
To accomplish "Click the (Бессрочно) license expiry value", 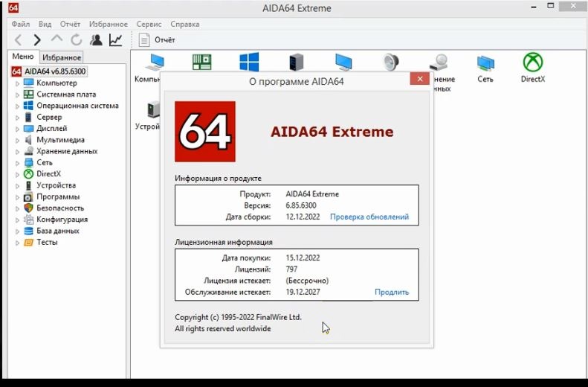I will coord(307,281).
